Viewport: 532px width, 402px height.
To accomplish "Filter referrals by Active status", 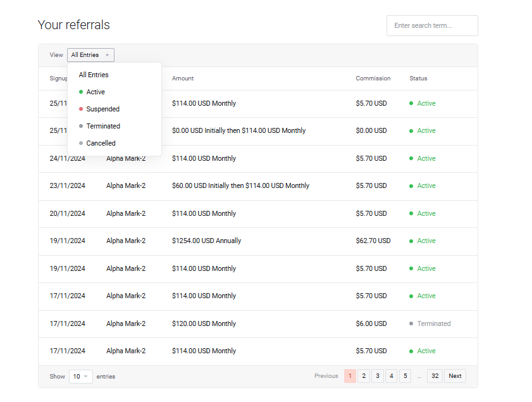I will [96, 92].
